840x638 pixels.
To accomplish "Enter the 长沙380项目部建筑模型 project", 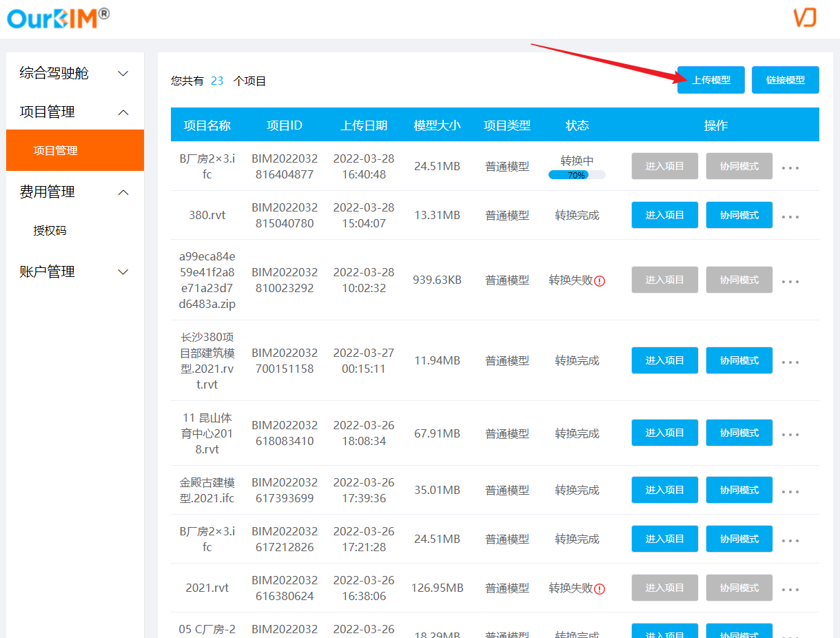I will point(665,360).
